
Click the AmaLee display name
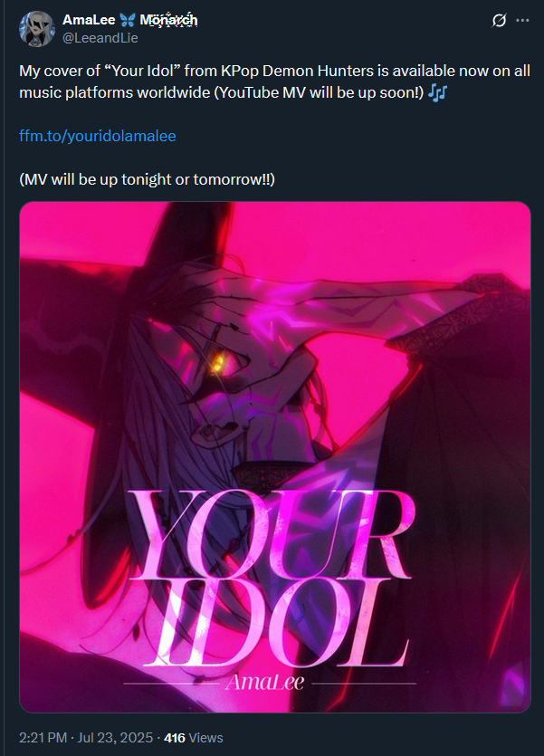click(89, 20)
